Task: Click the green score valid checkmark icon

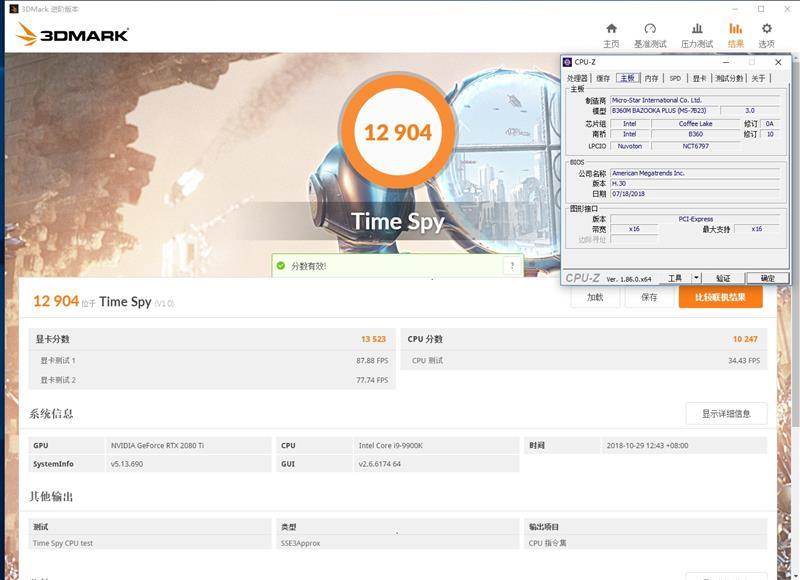Action: 281,266
